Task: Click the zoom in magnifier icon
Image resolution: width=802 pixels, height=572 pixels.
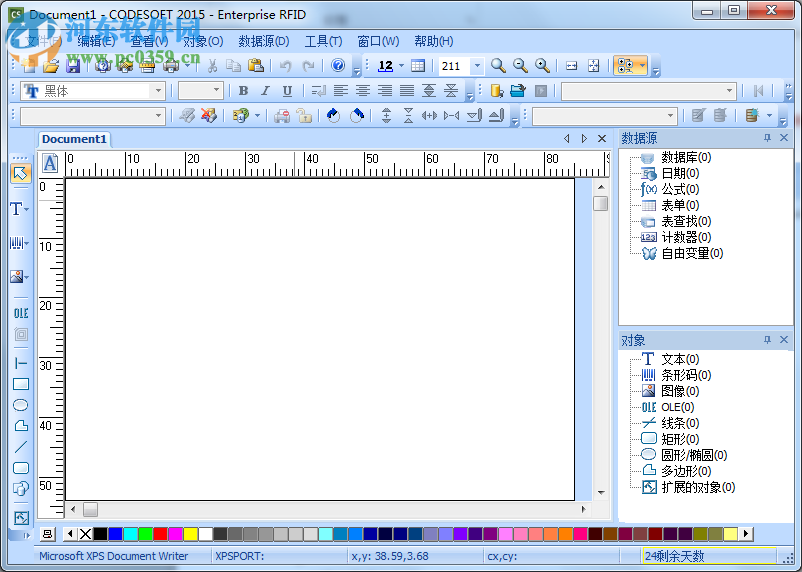Action: pos(542,65)
